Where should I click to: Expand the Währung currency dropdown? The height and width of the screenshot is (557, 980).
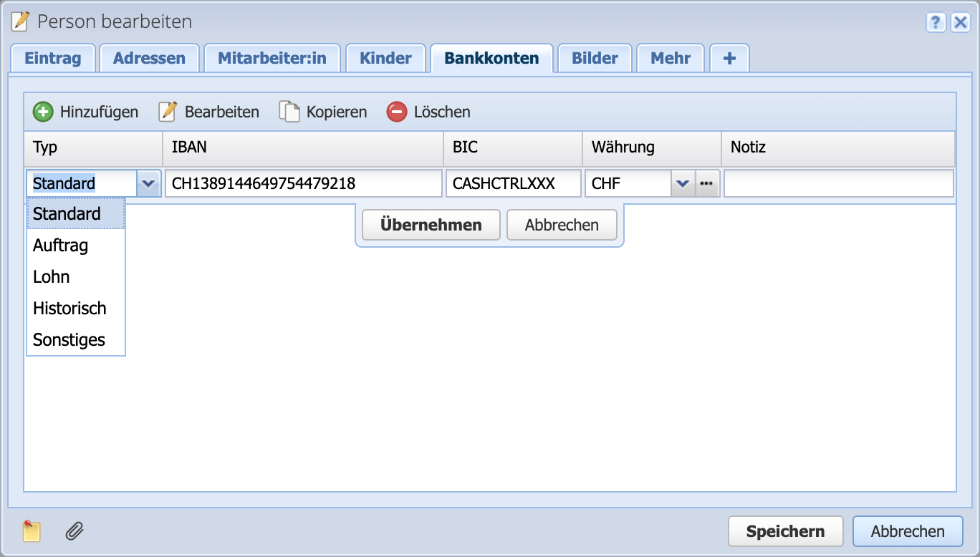tap(682, 184)
